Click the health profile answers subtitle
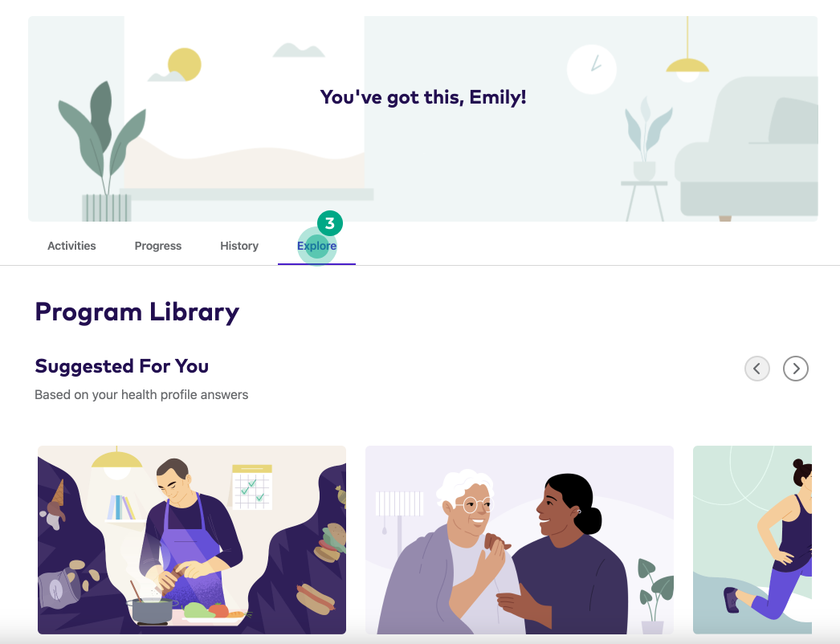Viewport: 840px width, 644px height. pos(141,395)
